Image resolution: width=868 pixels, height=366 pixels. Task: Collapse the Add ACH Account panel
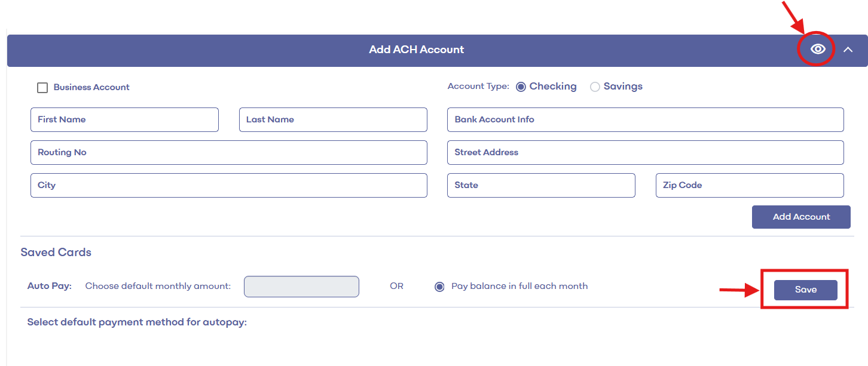click(848, 50)
